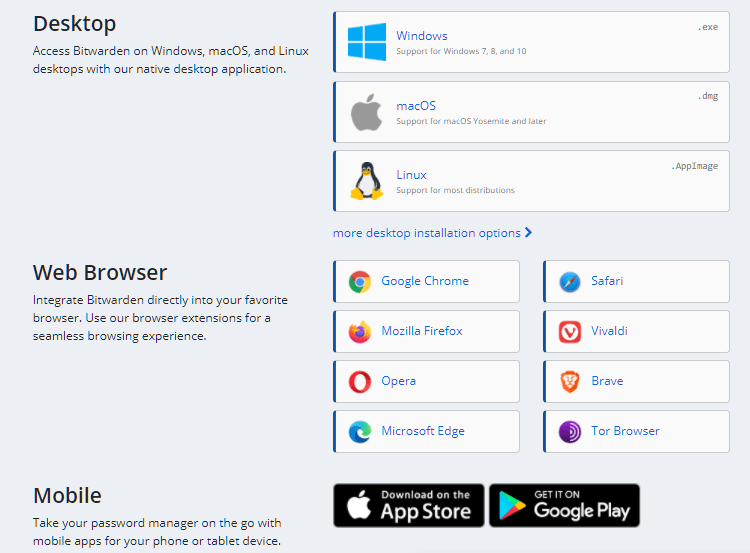The width and height of the screenshot is (750, 553).
Task: Select the Google Chrome extension link
Action: pos(426,281)
